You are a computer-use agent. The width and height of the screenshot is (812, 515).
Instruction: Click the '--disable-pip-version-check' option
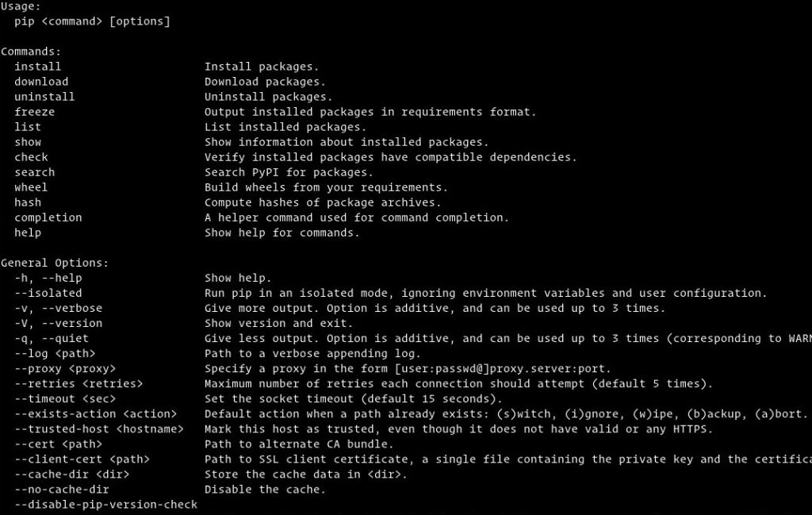105,505
